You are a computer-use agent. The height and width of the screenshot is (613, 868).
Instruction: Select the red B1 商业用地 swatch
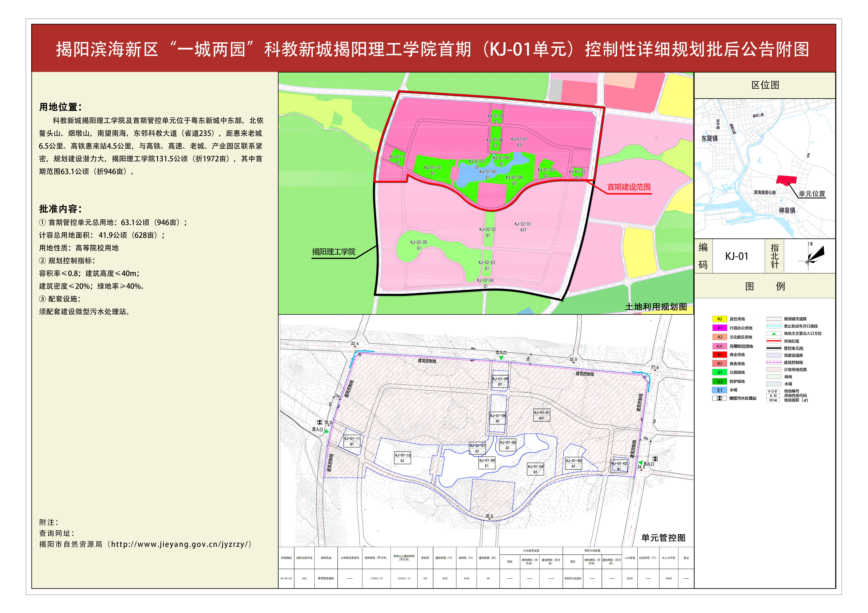coord(719,355)
